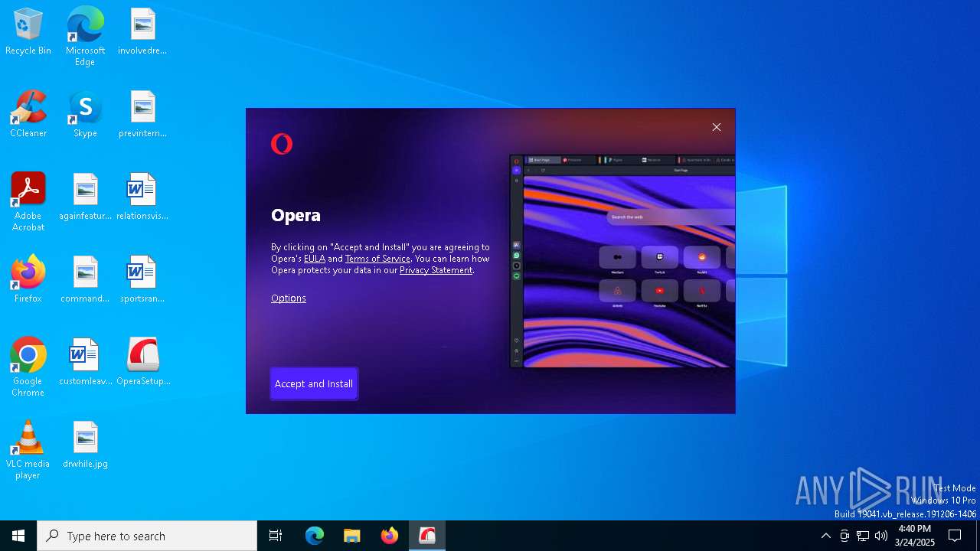Viewport: 980px width, 551px height.
Task: Select the Adobe Acrobat desktop shortcut
Action: [x=28, y=202]
